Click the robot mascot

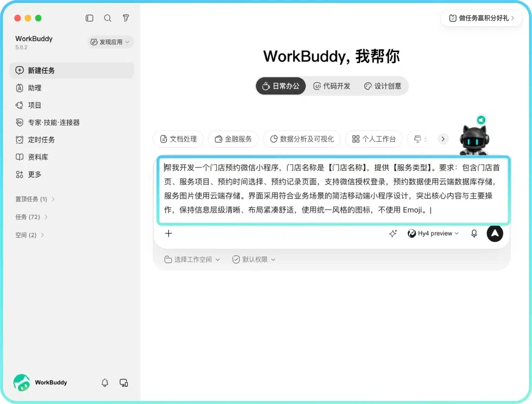click(x=474, y=140)
